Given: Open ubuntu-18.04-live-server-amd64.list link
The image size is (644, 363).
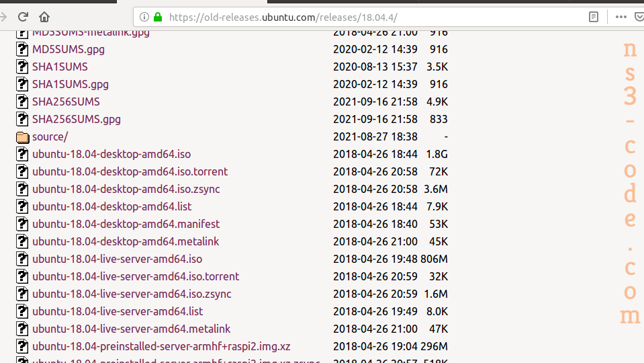Looking at the screenshot, I should coord(118,311).
